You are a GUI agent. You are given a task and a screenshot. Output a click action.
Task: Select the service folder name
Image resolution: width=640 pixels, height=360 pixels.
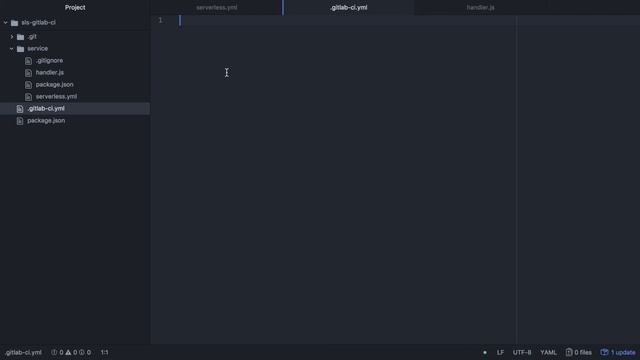38,48
